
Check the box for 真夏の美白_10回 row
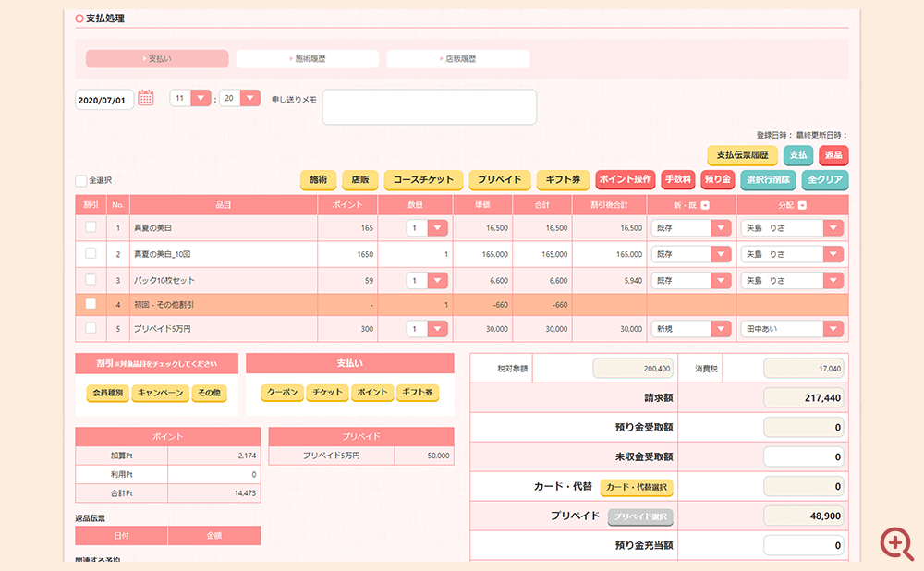coord(91,253)
